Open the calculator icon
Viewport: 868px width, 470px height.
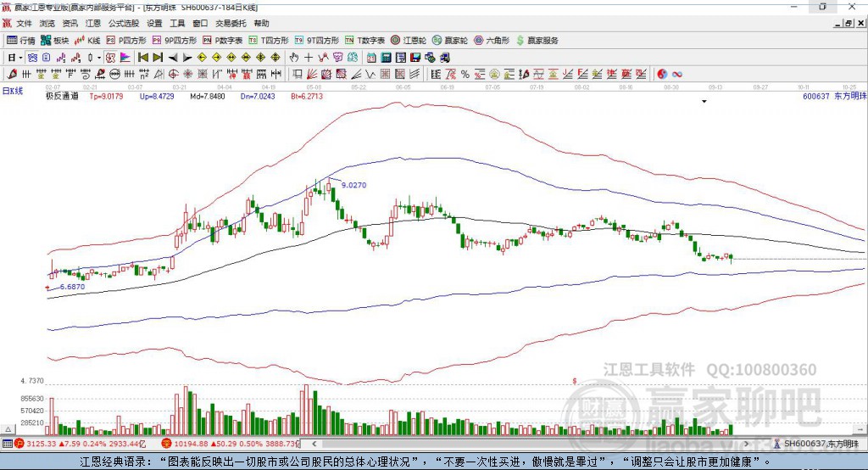coord(386,58)
